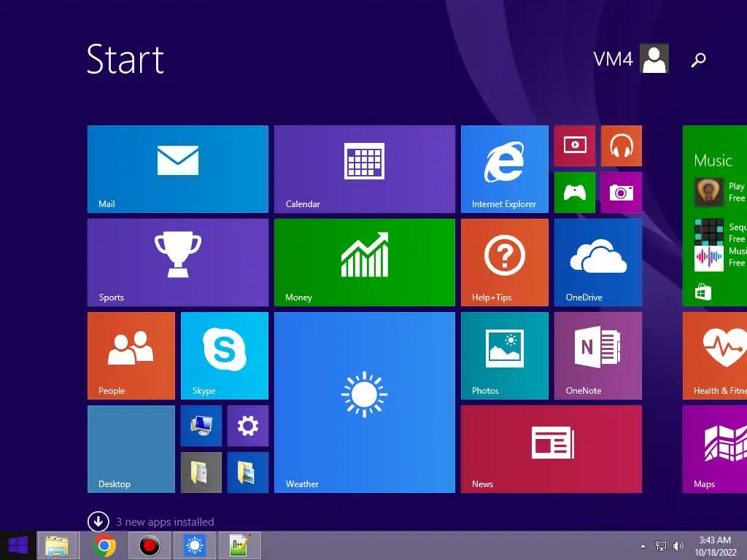Select the guitar app in Music tile

(x=709, y=192)
